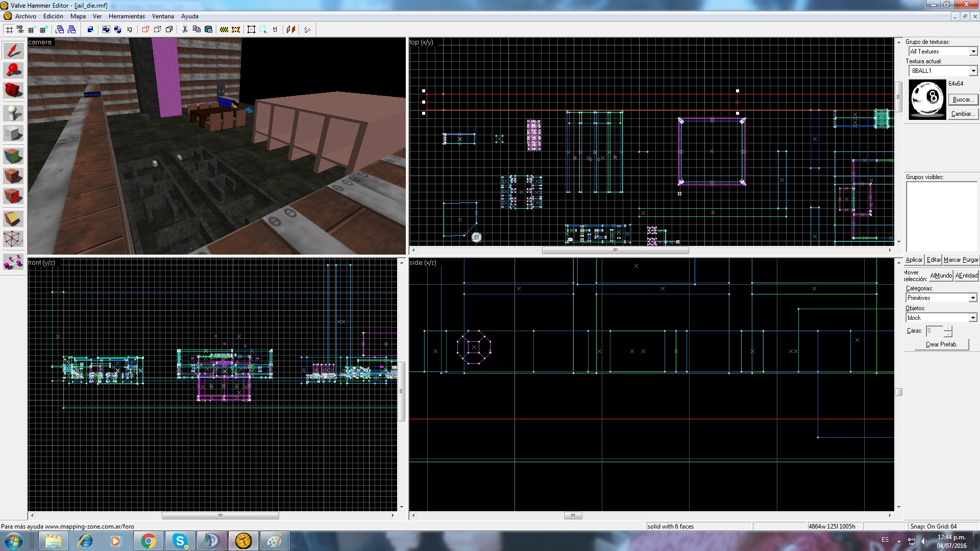
Task: Click the Crear Prefab. button
Action: point(941,344)
